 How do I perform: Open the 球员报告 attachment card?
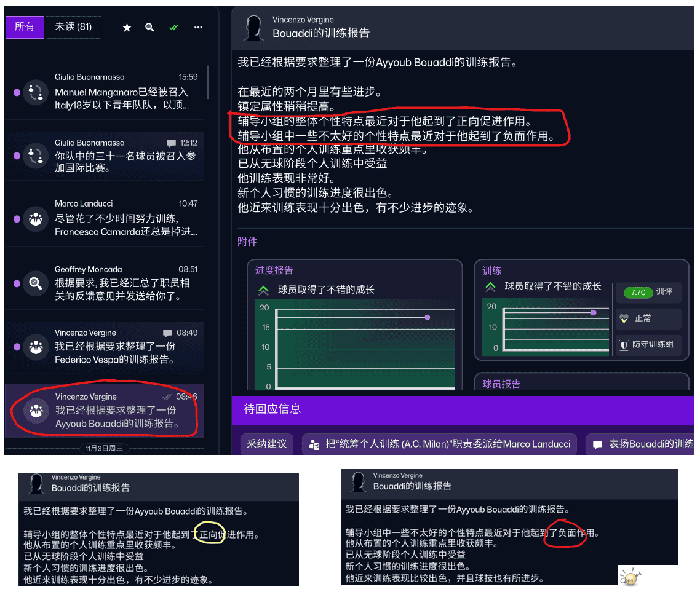pos(582,382)
